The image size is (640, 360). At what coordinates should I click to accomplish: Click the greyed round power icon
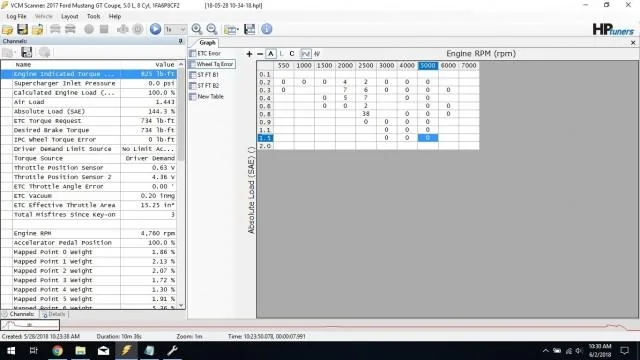138,29
